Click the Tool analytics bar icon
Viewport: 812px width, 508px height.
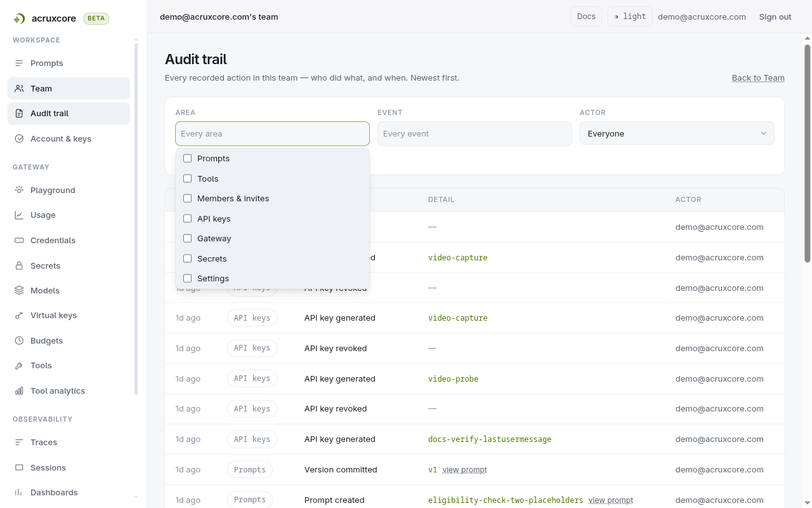tap(19, 391)
